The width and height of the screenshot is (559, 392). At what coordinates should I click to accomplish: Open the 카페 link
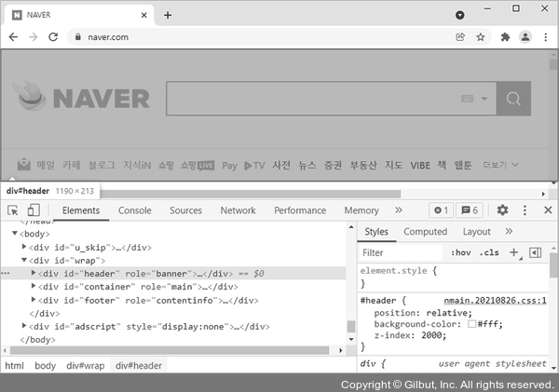pyautogui.click(x=72, y=165)
